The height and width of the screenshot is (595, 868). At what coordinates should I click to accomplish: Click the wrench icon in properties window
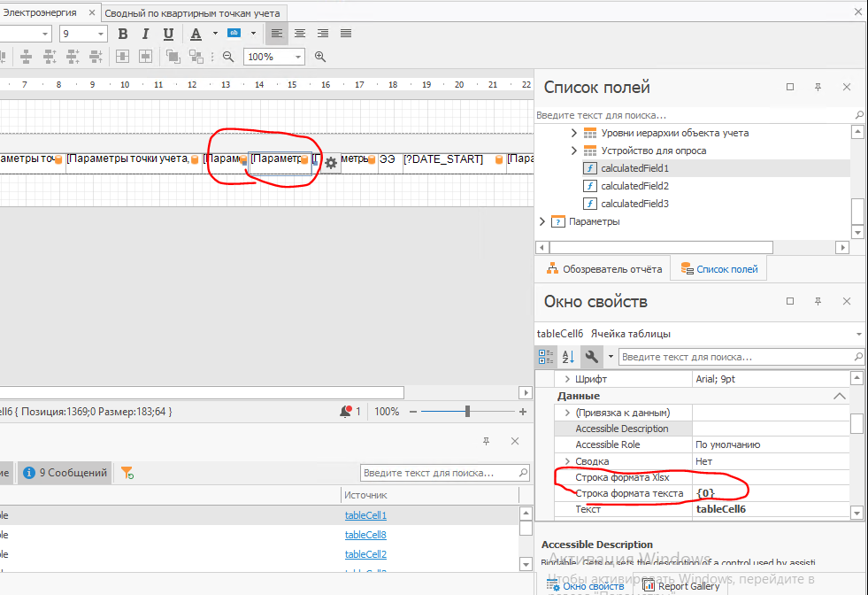(590, 357)
